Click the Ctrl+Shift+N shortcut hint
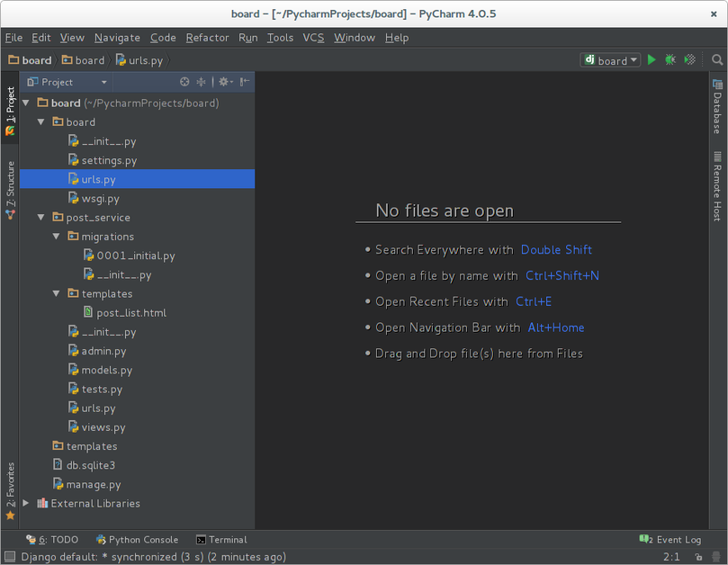Screen dimensions: 728x565 coord(562,276)
